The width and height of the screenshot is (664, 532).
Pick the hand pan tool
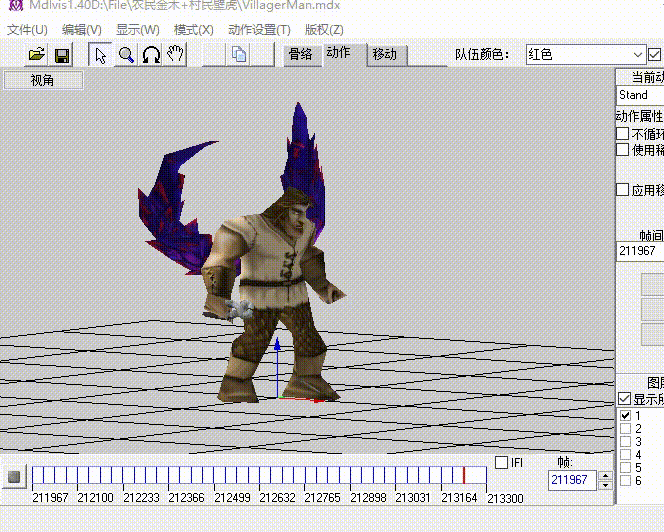(175, 55)
